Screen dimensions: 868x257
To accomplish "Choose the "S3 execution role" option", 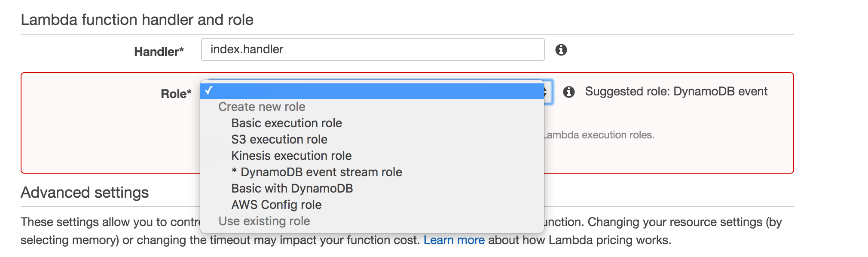I will click(279, 140).
